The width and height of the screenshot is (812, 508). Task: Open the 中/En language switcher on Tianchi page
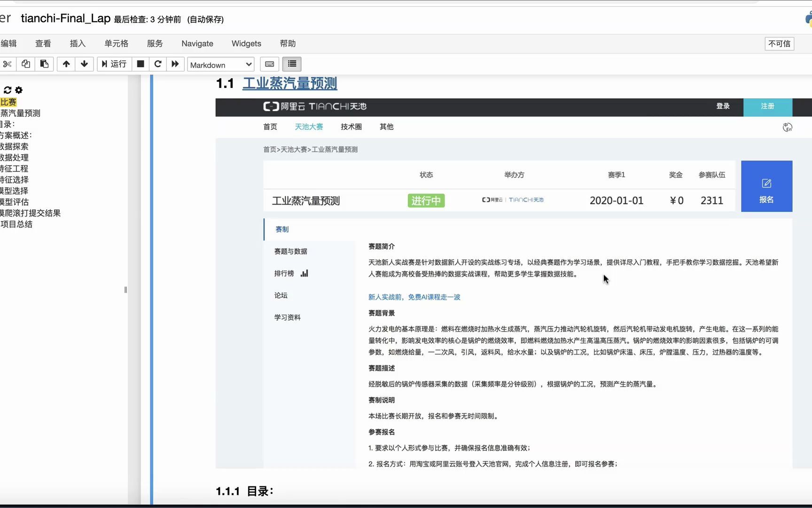(x=787, y=127)
